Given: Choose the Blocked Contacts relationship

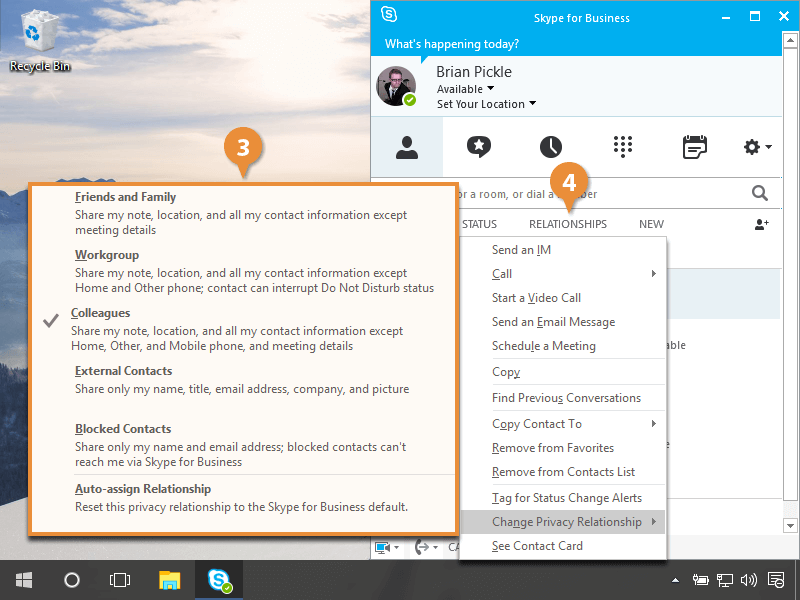Looking at the screenshot, I should (123, 429).
